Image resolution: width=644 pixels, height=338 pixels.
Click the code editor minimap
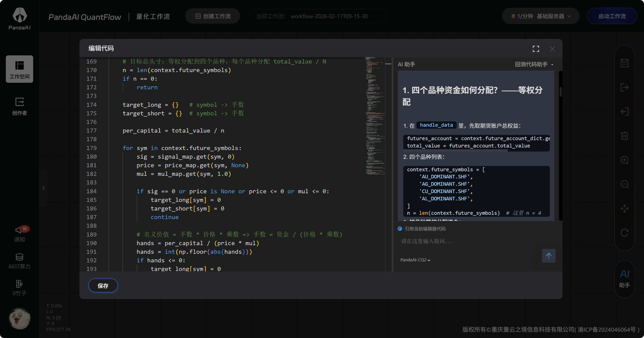tap(375, 116)
